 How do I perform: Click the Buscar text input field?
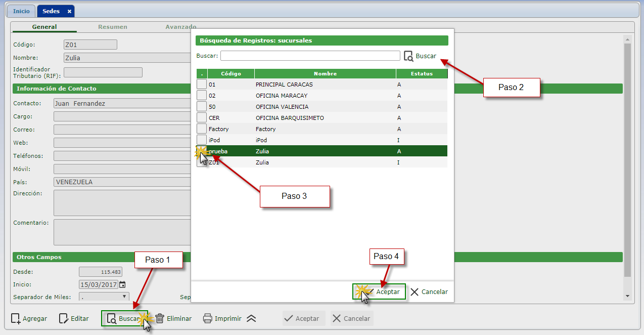(x=310, y=56)
